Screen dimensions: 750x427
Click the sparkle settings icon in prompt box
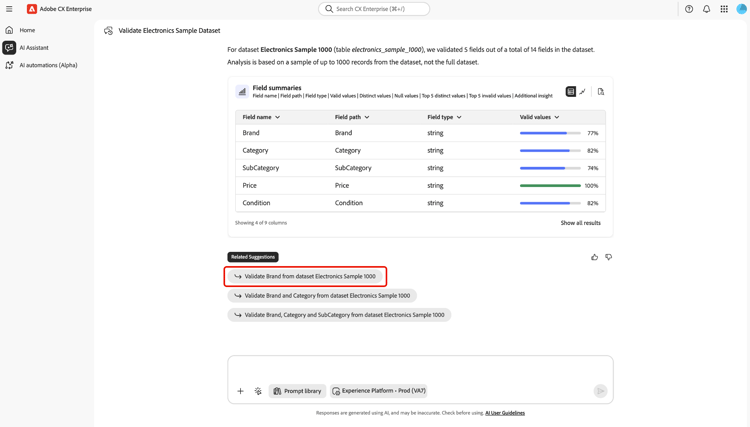(258, 391)
